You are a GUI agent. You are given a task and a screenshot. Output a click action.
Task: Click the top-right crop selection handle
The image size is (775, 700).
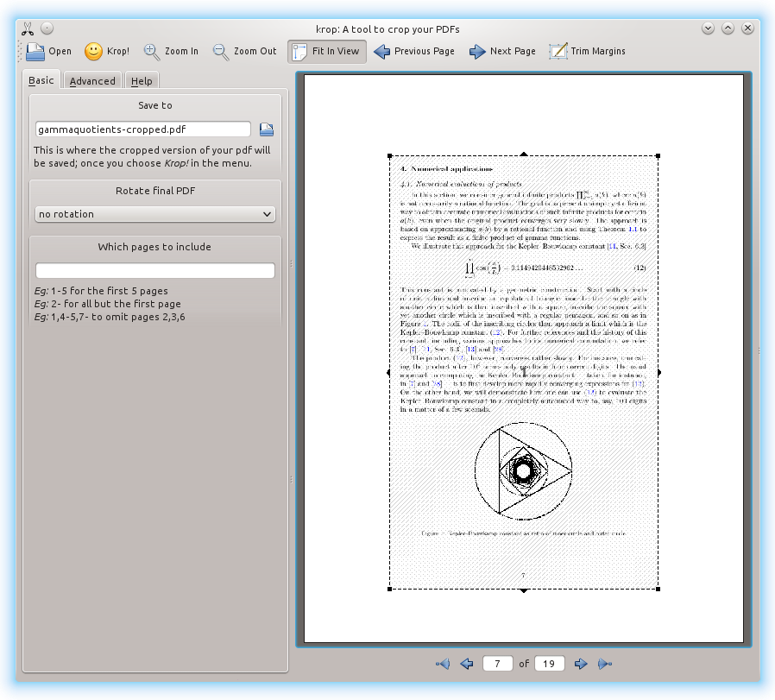tap(658, 156)
